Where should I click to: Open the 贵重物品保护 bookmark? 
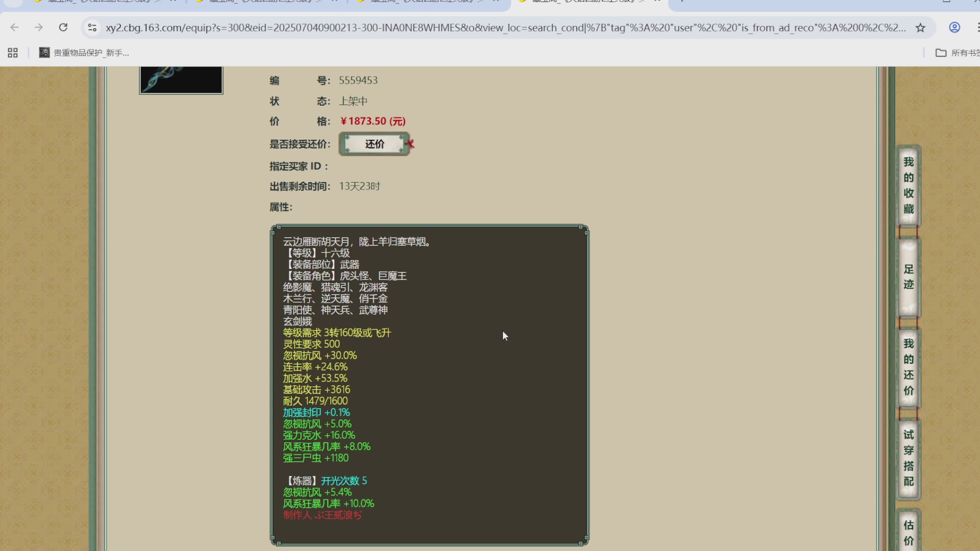click(x=84, y=53)
